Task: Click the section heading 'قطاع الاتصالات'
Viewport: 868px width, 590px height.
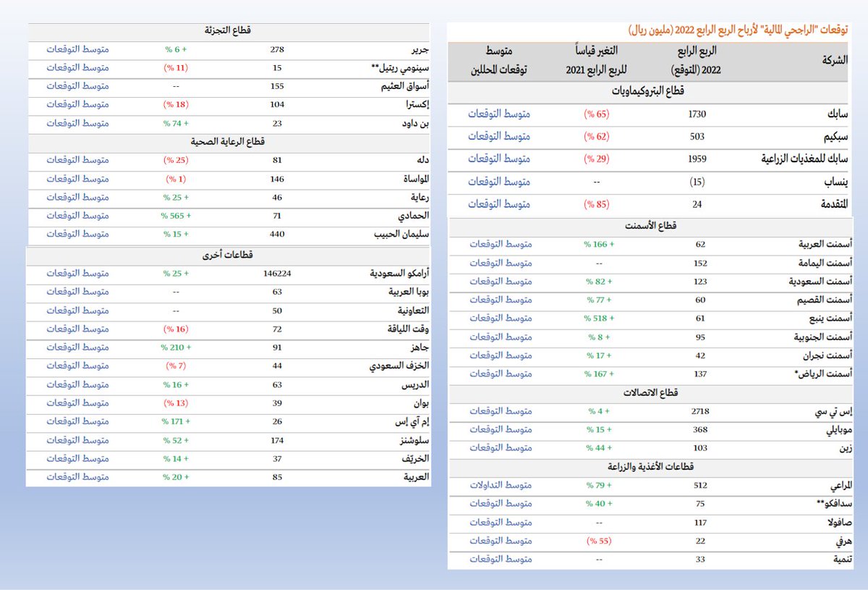Action: pos(650,392)
